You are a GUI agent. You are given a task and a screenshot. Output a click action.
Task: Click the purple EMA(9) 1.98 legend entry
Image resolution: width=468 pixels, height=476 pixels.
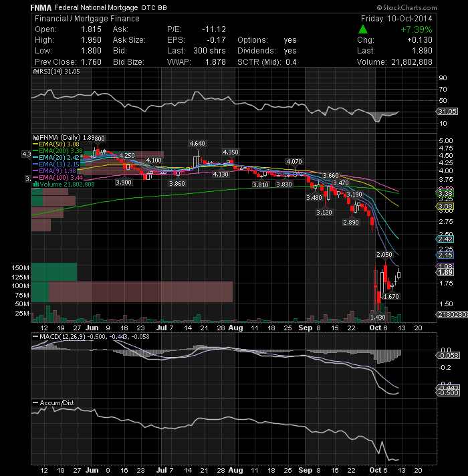click(x=54, y=171)
